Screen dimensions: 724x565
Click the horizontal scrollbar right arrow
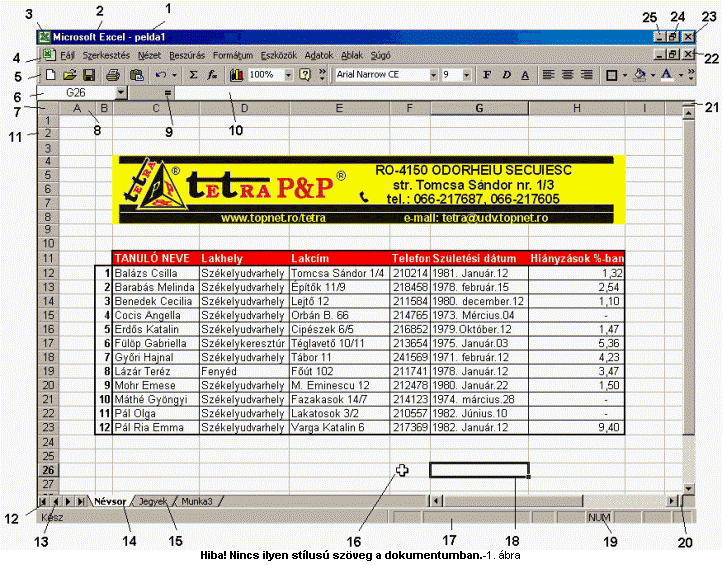click(672, 501)
